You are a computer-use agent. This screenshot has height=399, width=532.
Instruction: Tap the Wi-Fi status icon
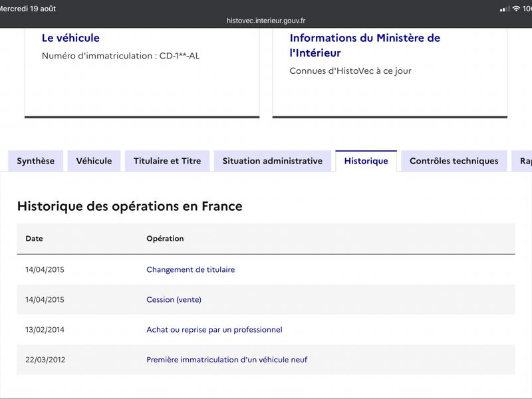(x=516, y=9)
